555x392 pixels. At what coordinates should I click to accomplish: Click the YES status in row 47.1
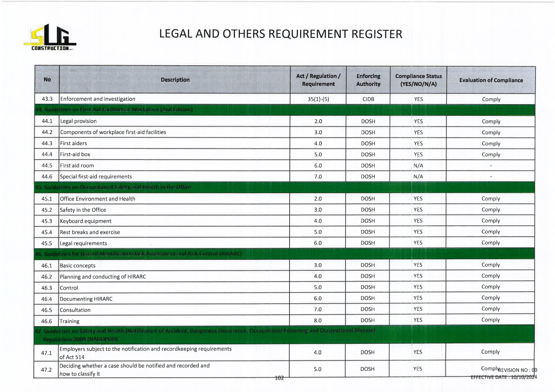coord(418,352)
